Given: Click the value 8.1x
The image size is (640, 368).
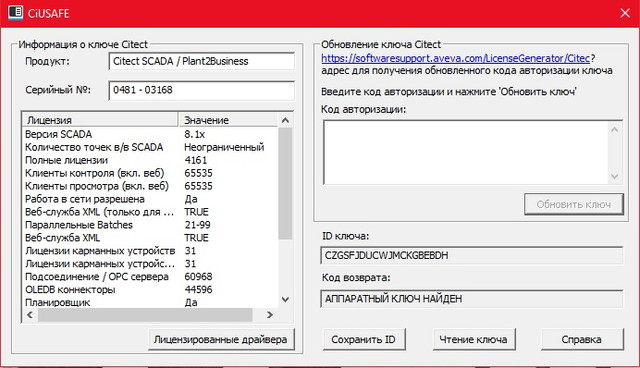Looking at the screenshot, I should point(195,134).
